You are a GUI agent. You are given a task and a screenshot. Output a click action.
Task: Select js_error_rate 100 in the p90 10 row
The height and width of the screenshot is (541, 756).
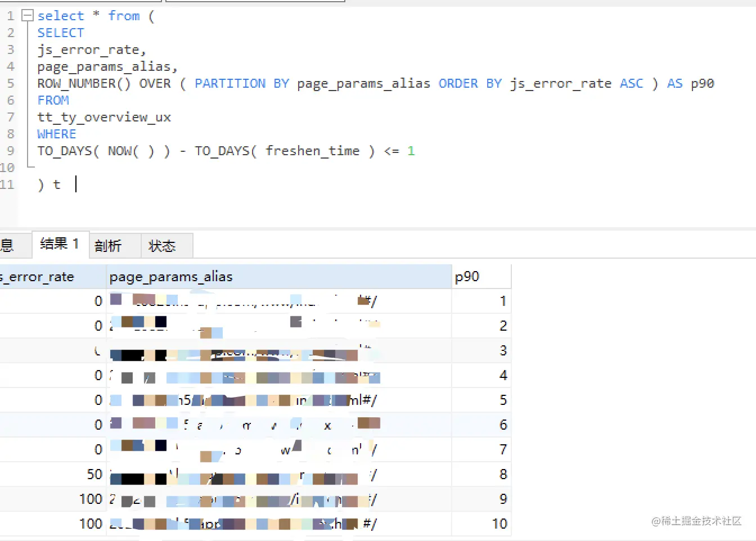[53, 524]
